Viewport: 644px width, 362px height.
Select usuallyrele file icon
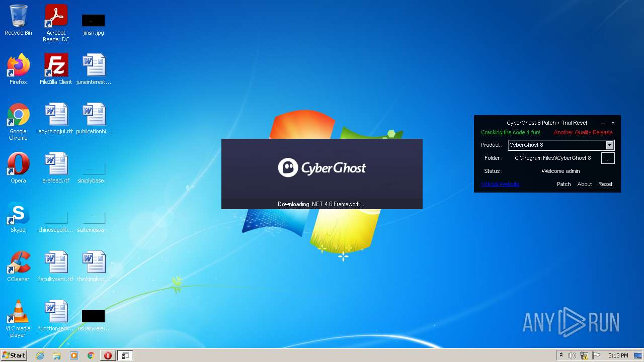[x=94, y=320]
